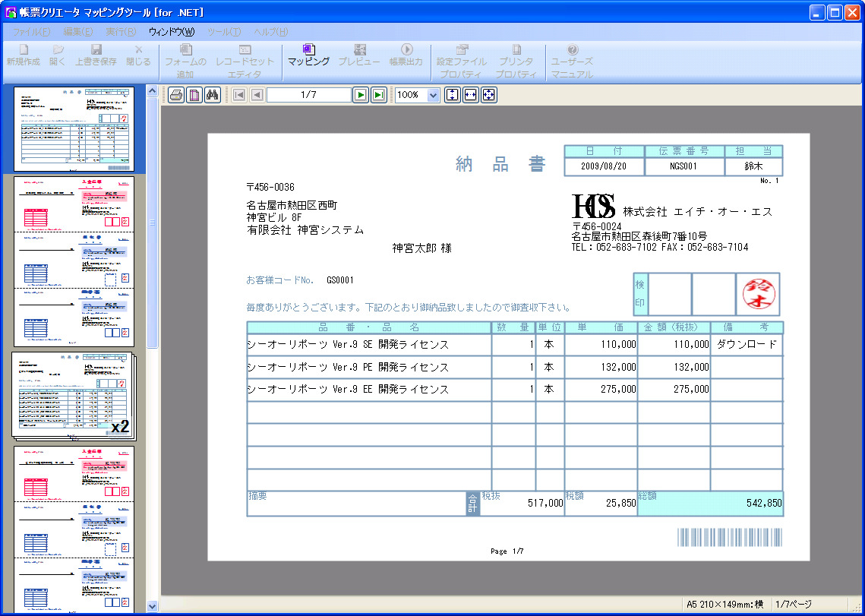This screenshot has width=865, height=616.
Task: Open the ウィンドウ(W) menu
Action: pos(172,31)
